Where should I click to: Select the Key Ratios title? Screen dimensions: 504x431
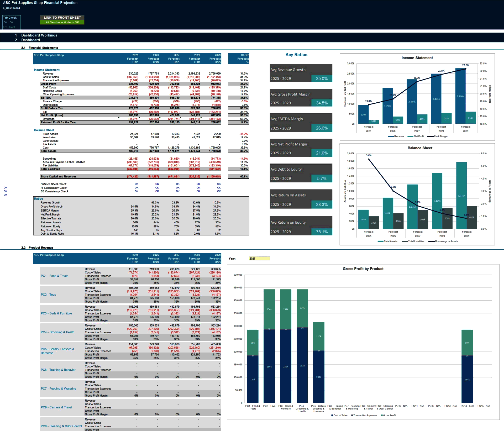pyautogui.click(x=296, y=55)
